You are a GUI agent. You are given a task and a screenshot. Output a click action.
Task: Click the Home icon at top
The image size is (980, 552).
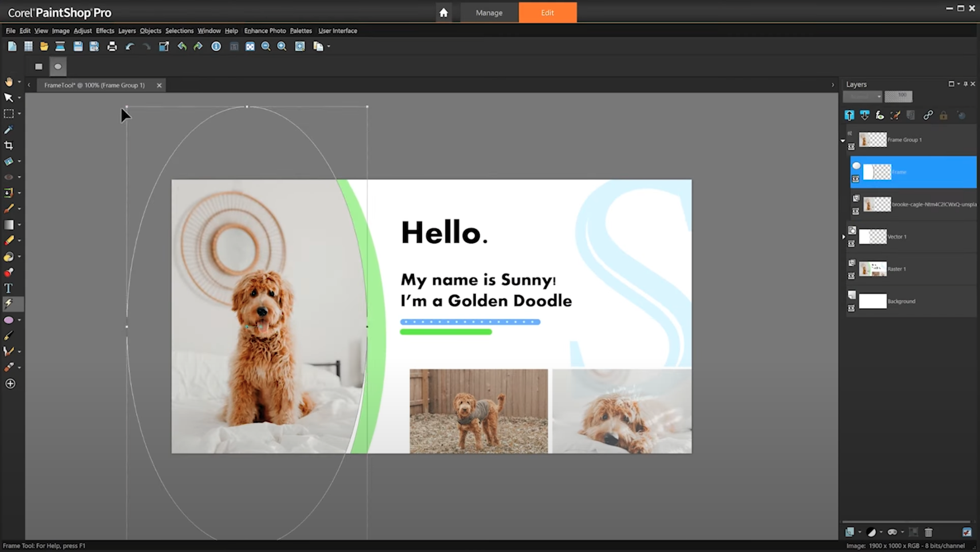[444, 13]
